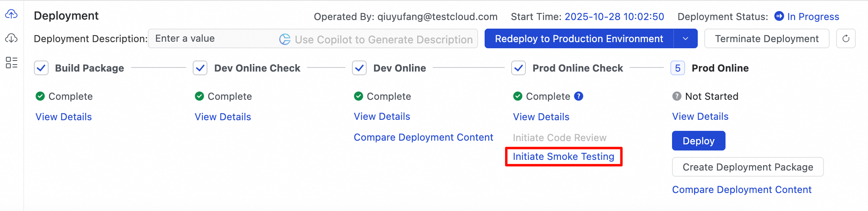Screen dimensions: 868x211
Task: Open View Details under Dev Online
Action: 382,117
